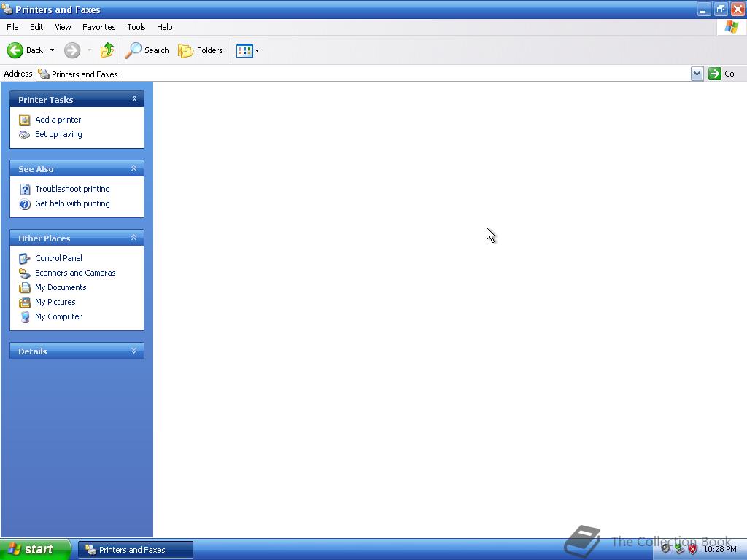
Task: Click the Scanners and Cameras icon
Action: tap(24, 273)
